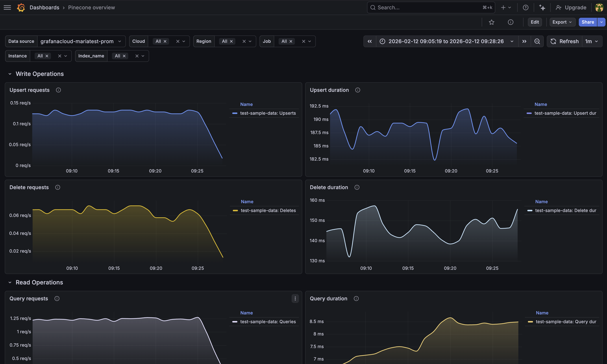Toggle test-sample-data: Upserts legend series
Image resolution: width=607 pixels, height=364 pixels.
click(x=268, y=113)
